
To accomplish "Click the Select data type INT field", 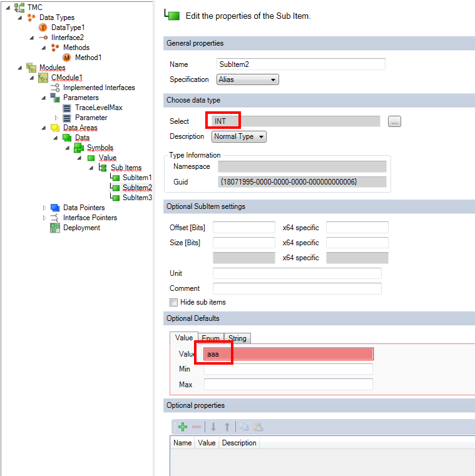I will click(295, 121).
